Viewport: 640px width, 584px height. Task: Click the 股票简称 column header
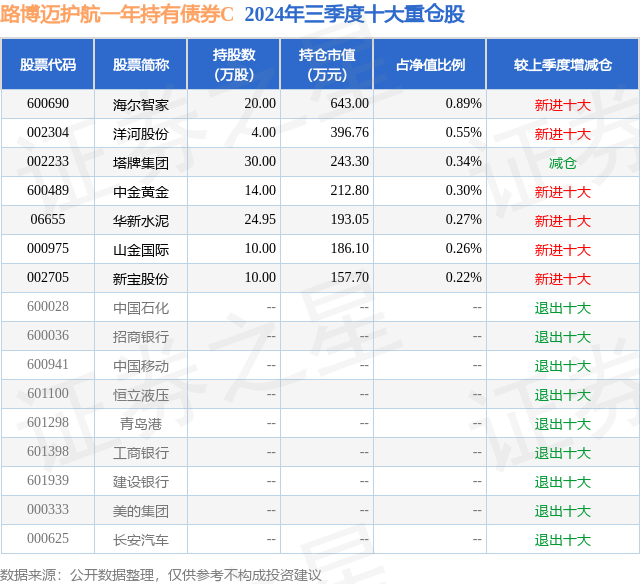click(x=141, y=64)
